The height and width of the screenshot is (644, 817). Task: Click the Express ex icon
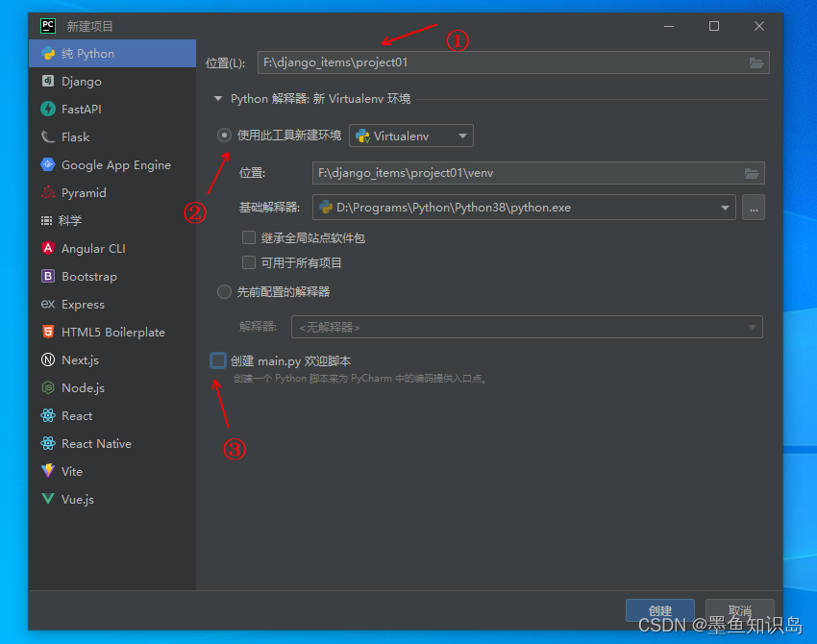pos(48,304)
